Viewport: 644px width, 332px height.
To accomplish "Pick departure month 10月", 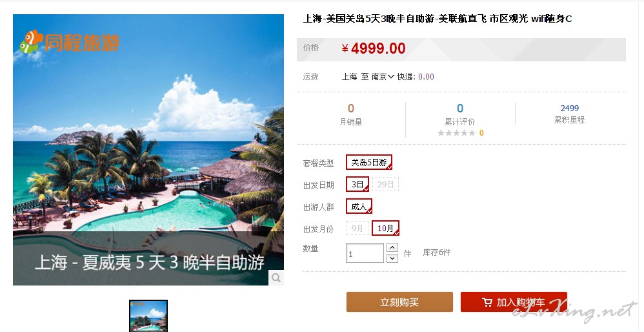I will pos(385,229).
